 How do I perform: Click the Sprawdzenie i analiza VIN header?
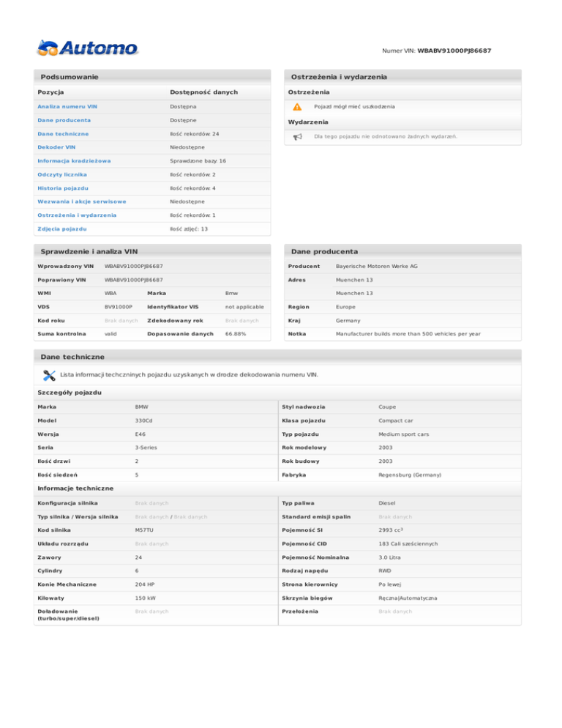point(89,251)
